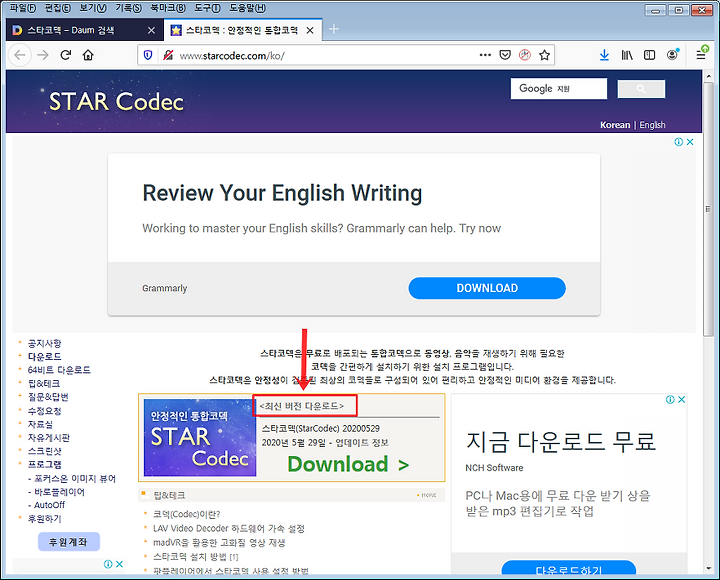Click the page vertical scrollbar thumb
Screen dimensions: 720x580
(709, 209)
